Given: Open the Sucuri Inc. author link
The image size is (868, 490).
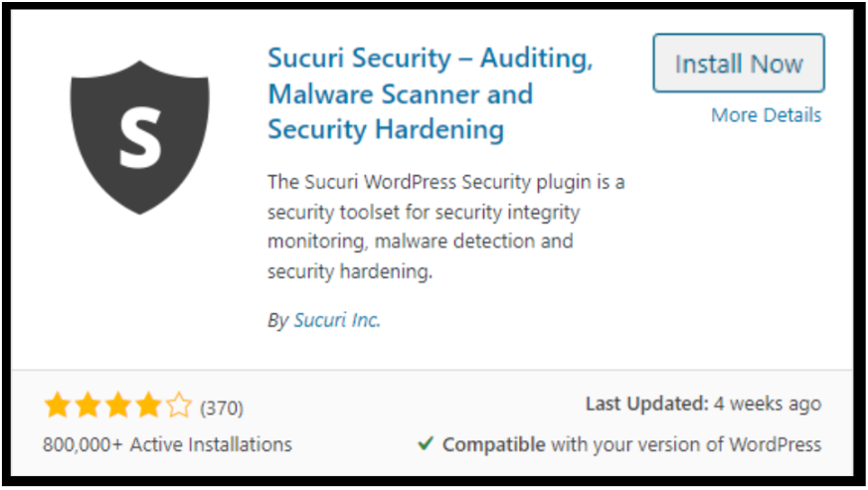Looking at the screenshot, I should pos(337,320).
